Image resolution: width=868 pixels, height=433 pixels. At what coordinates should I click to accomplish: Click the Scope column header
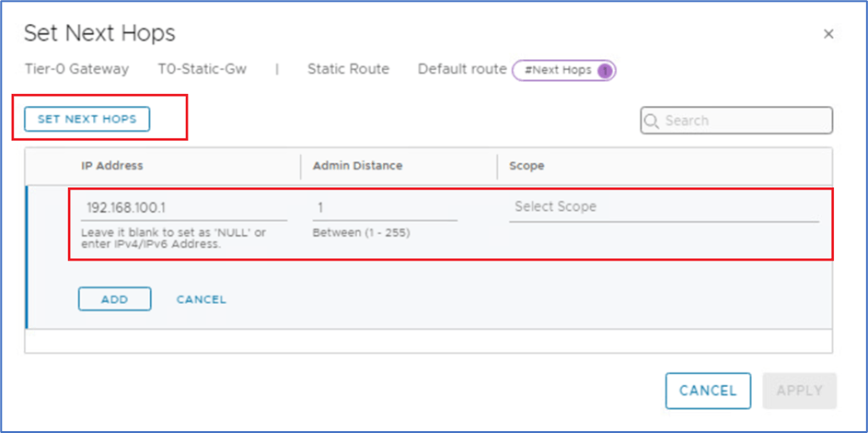pyautogui.click(x=527, y=166)
